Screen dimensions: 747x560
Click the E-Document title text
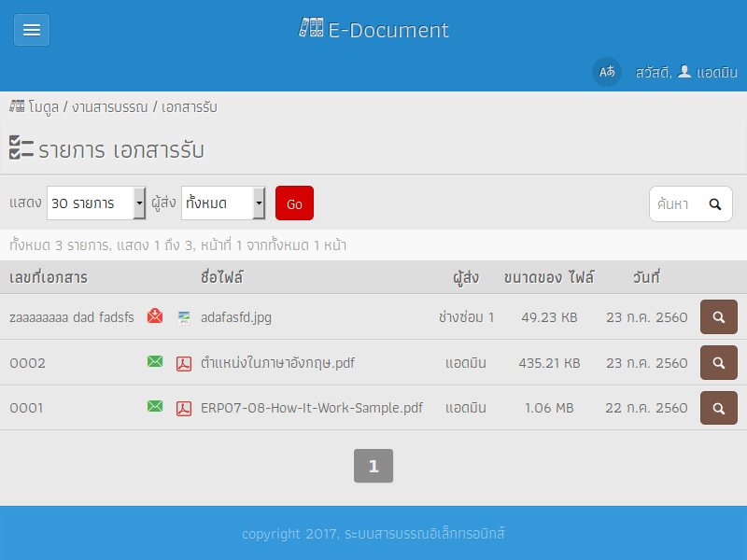(388, 30)
